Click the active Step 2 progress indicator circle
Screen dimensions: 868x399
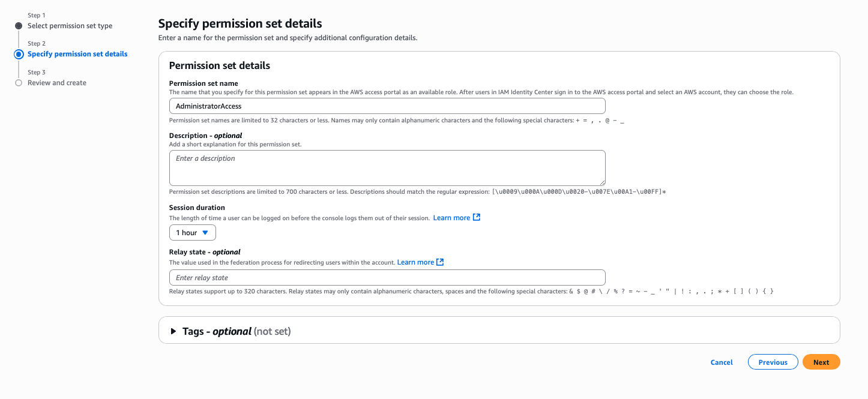19,53
